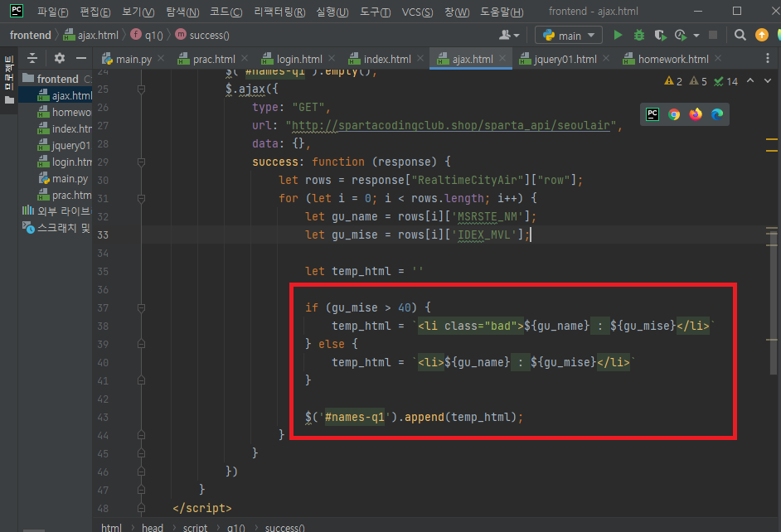Click the Debug bug icon
The width and height of the screenshot is (781, 532).
(x=638, y=35)
